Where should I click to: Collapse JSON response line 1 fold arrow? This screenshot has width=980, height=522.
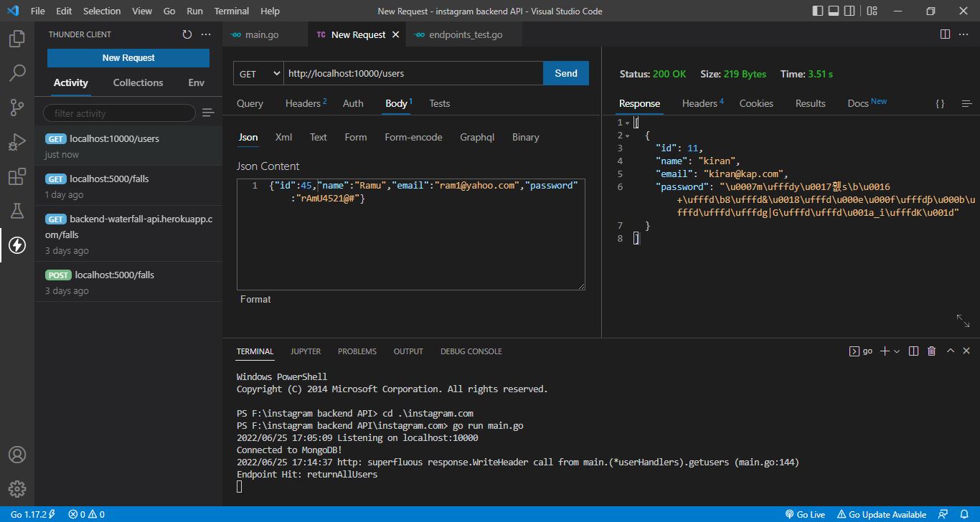[627, 123]
